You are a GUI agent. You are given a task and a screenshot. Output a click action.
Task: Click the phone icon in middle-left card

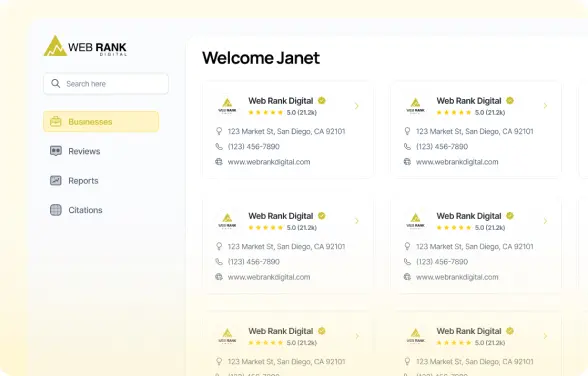[219, 262]
